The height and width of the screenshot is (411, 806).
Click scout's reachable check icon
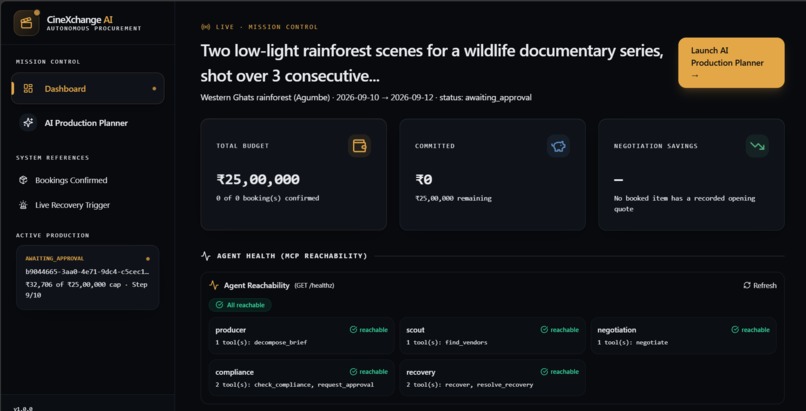tap(544, 330)
